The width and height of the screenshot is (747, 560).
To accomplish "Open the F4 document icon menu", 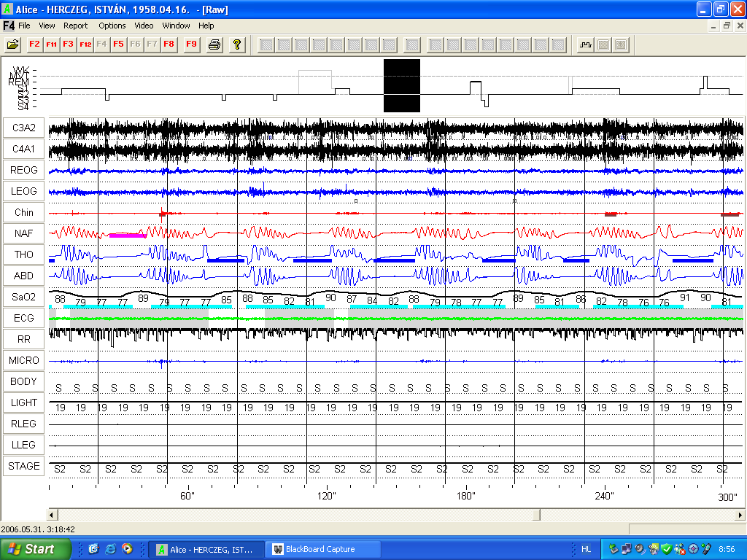I will 9,26.
